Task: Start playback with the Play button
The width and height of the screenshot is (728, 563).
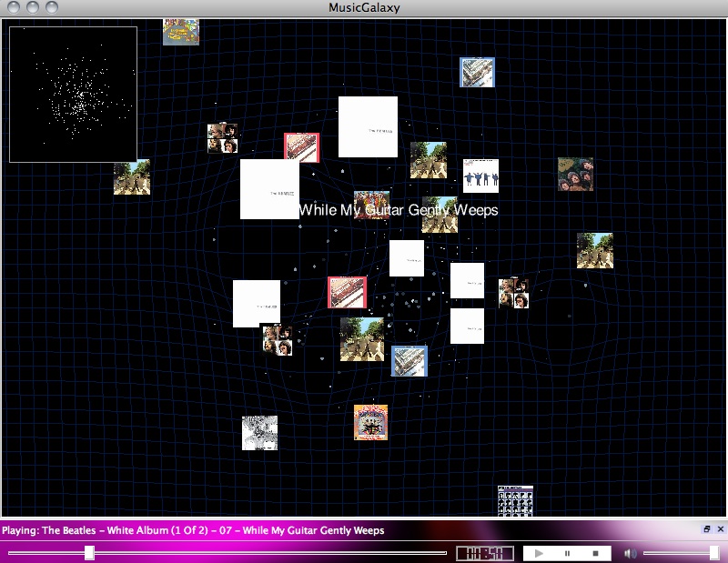Action: tap(539, 553)
